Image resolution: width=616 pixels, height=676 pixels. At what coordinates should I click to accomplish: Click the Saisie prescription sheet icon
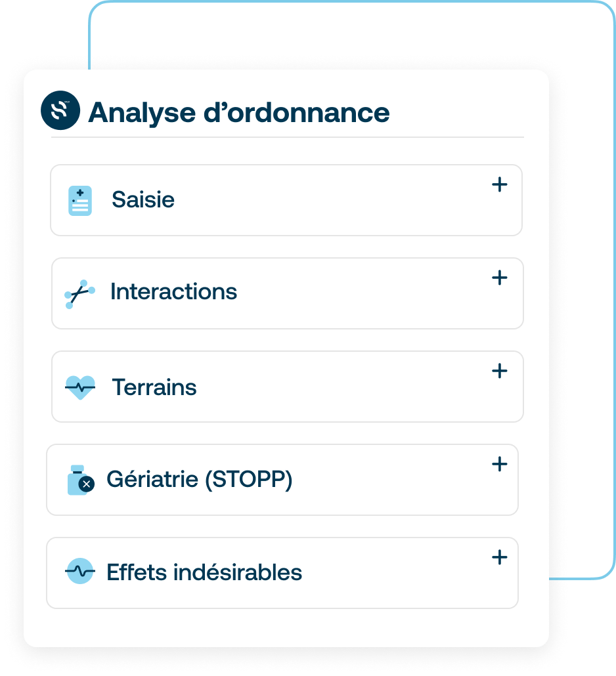point(80,200)
